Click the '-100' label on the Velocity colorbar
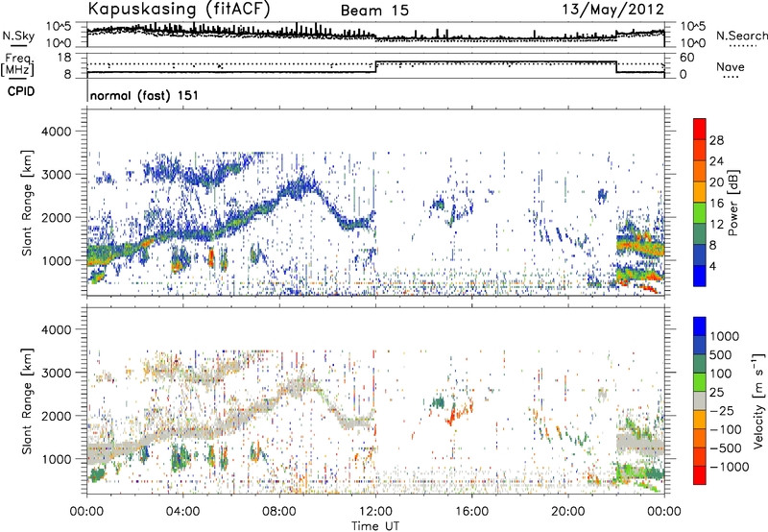The width and height of the screenshot is (768, 532). [x=726, y=429]
